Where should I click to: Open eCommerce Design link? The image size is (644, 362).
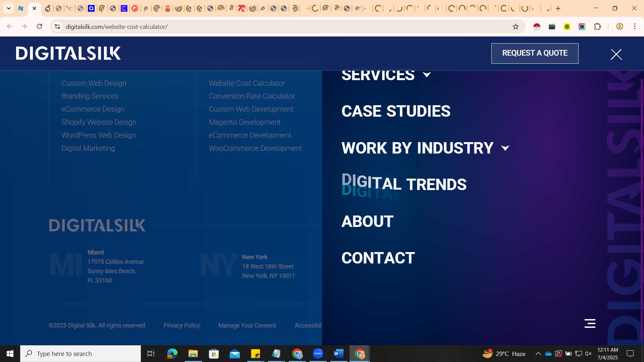(93, 109)
